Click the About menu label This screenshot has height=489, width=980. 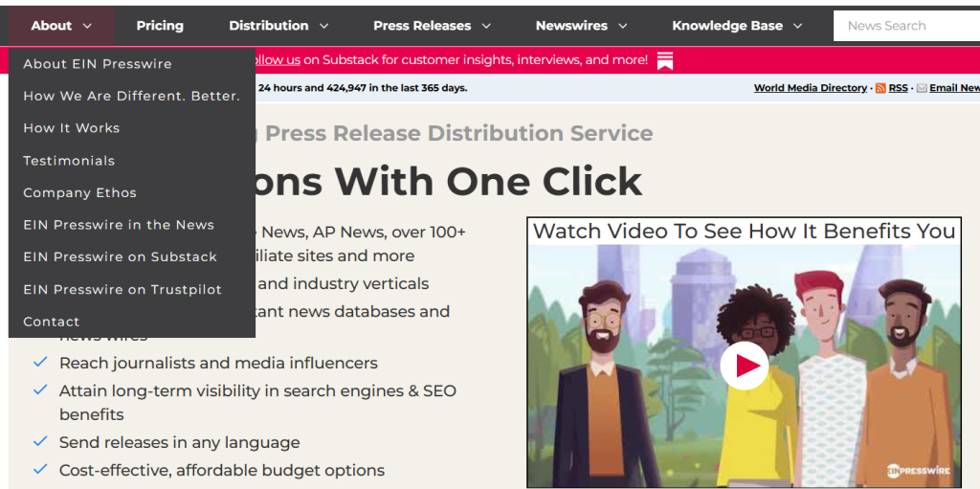pyautogui.click(x=52, y=26)
